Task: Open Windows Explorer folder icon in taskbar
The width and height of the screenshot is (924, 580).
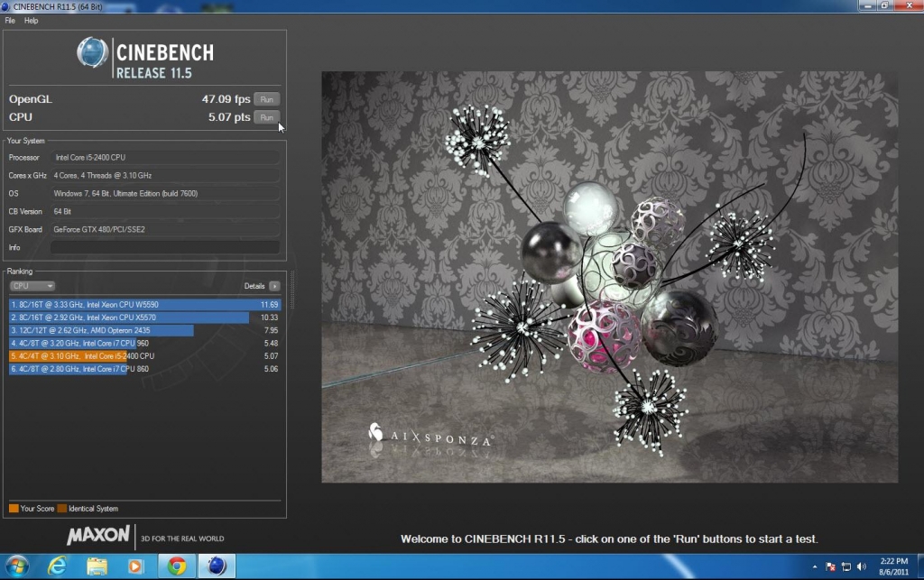Action: 97,566
